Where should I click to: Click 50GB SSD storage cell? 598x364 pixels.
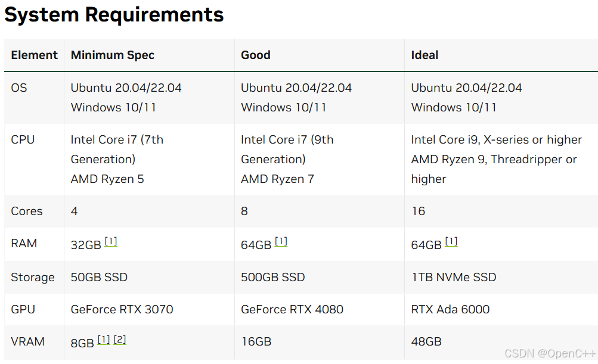point(99,277)
